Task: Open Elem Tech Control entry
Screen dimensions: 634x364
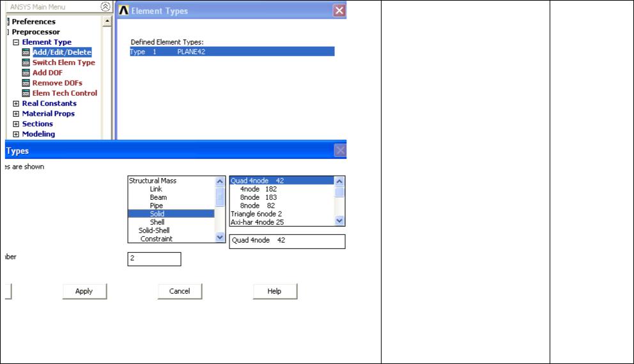Action: coord(65,93)
